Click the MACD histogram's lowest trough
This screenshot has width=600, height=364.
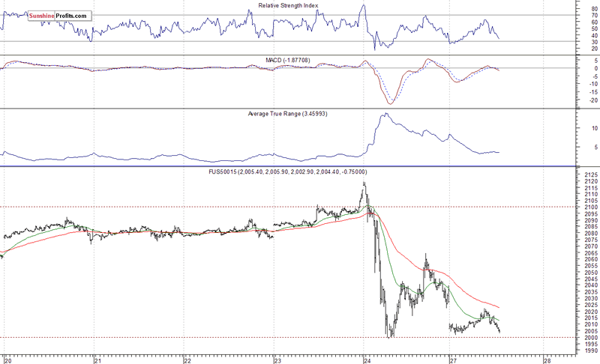click(x=390, y=103)
